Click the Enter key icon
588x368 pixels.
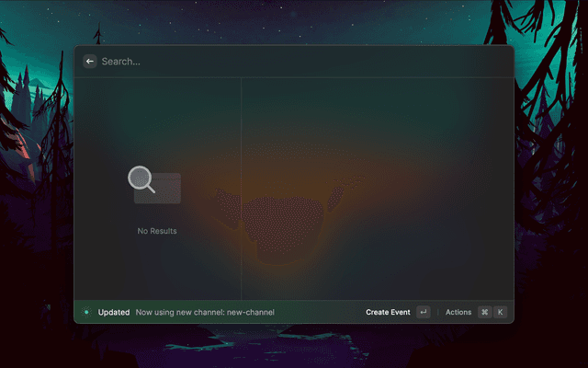(x=423, y=312)
